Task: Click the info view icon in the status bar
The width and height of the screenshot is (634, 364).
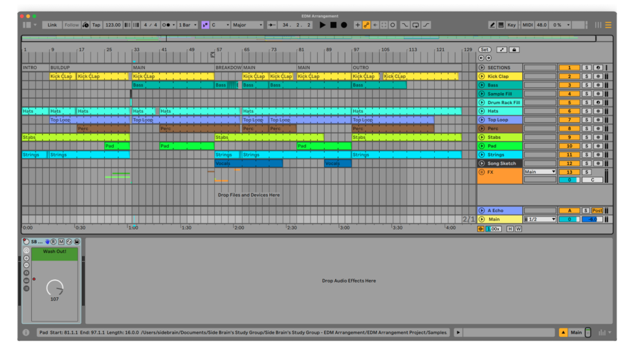Action: point(27,332)
